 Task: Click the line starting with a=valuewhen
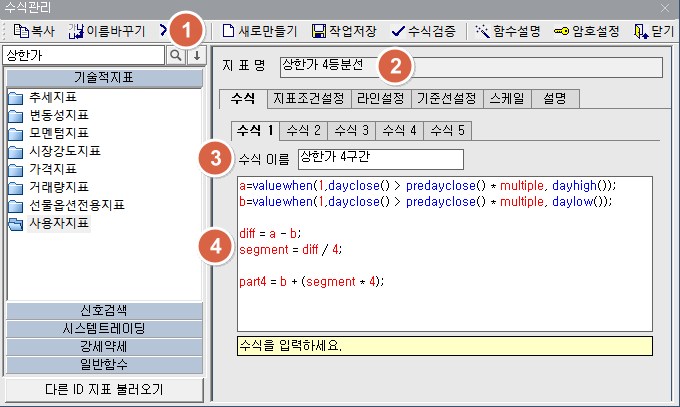[x=427, y=186]
